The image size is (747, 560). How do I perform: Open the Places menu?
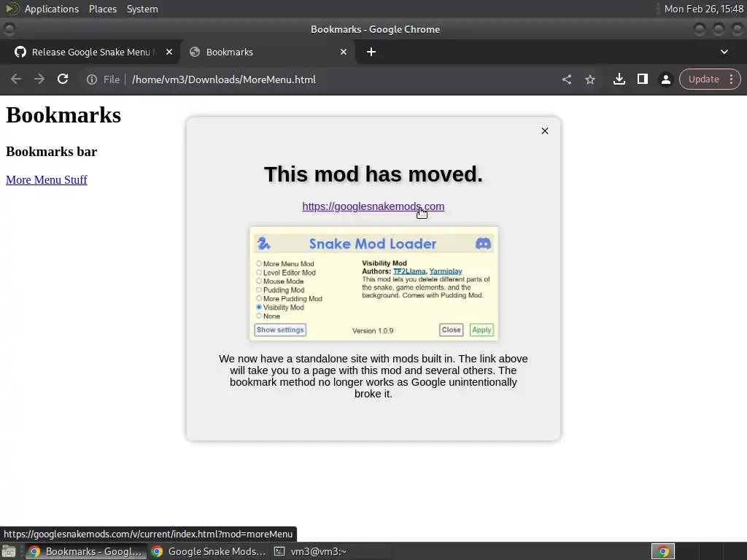(x=102, y=9)
